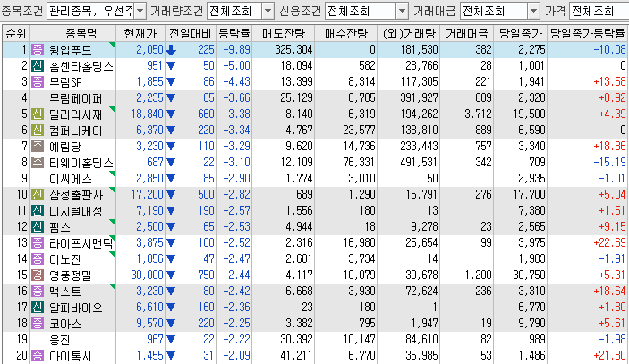Click rank number 15 in the ranking column
The height and width of the screenshot is (364, 629).
(x=22, y=275)
